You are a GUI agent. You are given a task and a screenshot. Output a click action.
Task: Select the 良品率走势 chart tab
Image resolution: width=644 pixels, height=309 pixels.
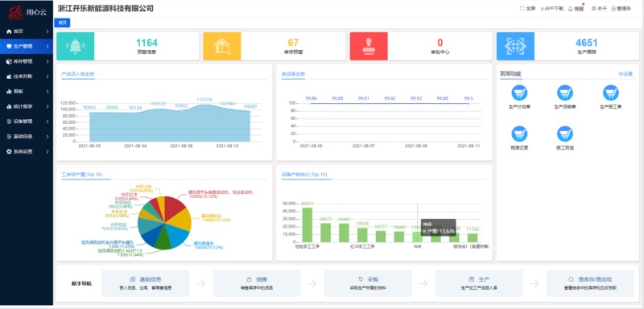(x=293, y=74)
